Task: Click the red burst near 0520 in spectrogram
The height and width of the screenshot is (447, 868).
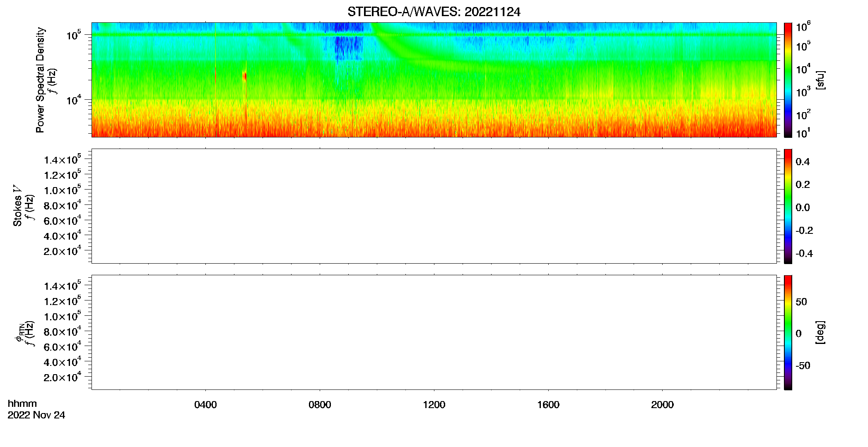Action: point(245,77)
